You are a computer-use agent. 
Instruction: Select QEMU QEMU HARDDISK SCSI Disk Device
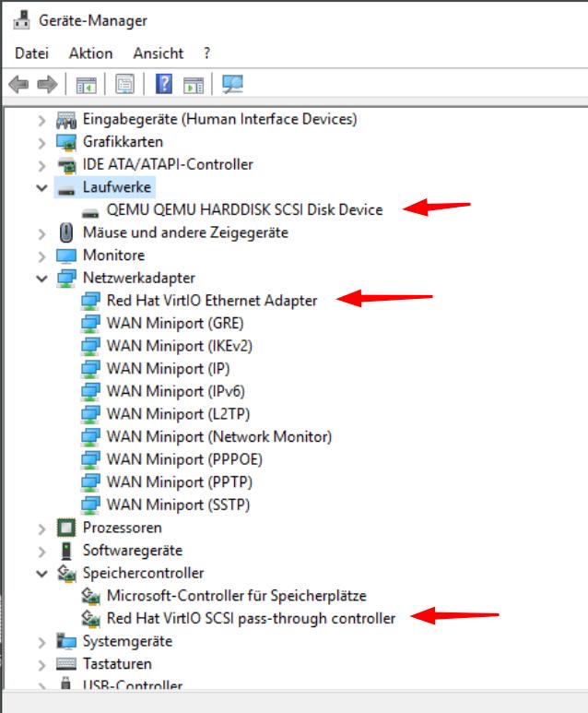click(244, 209)
